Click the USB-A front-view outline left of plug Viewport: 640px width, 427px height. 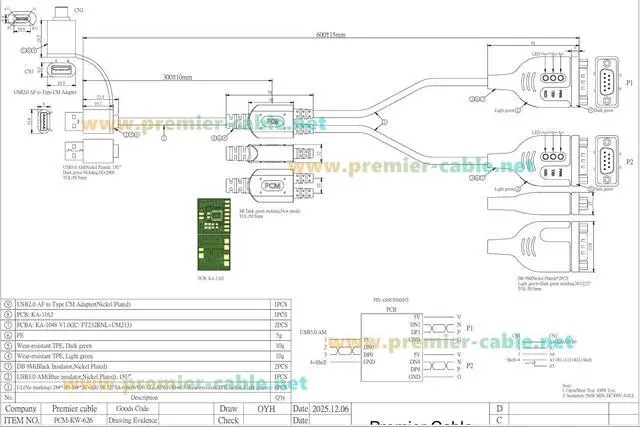click(x=42, y=121)
